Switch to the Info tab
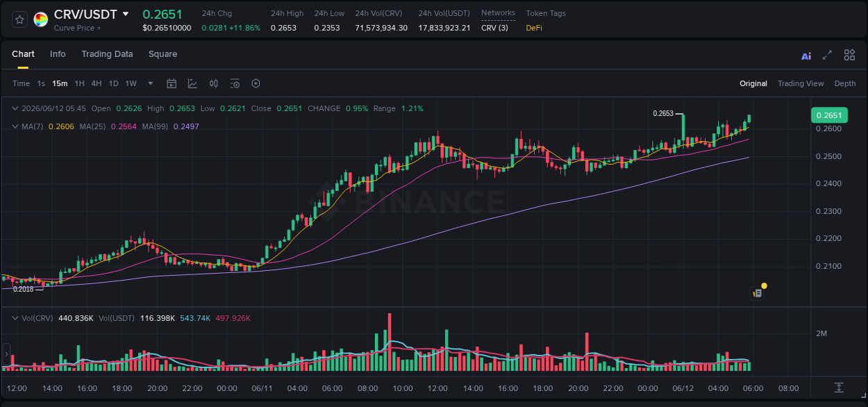The image size is (868, 407). point(58,54)
